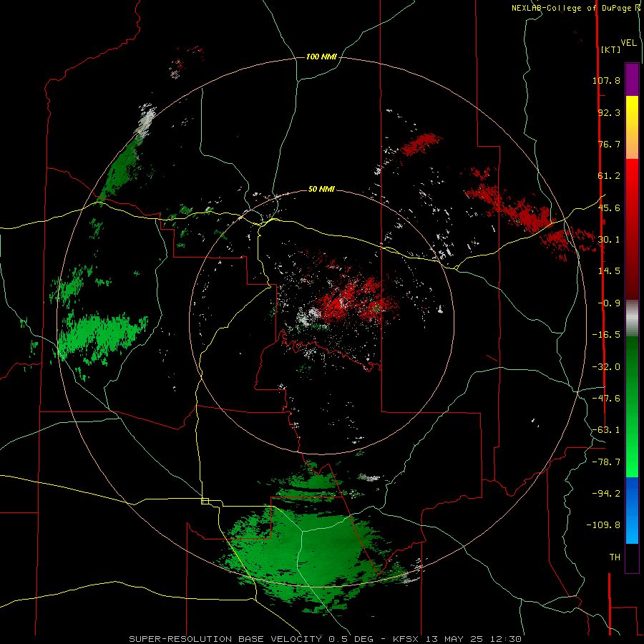The image size is (644, 644).
Task: Click the -78.7 velocity scale value
Action: (606, 462)
